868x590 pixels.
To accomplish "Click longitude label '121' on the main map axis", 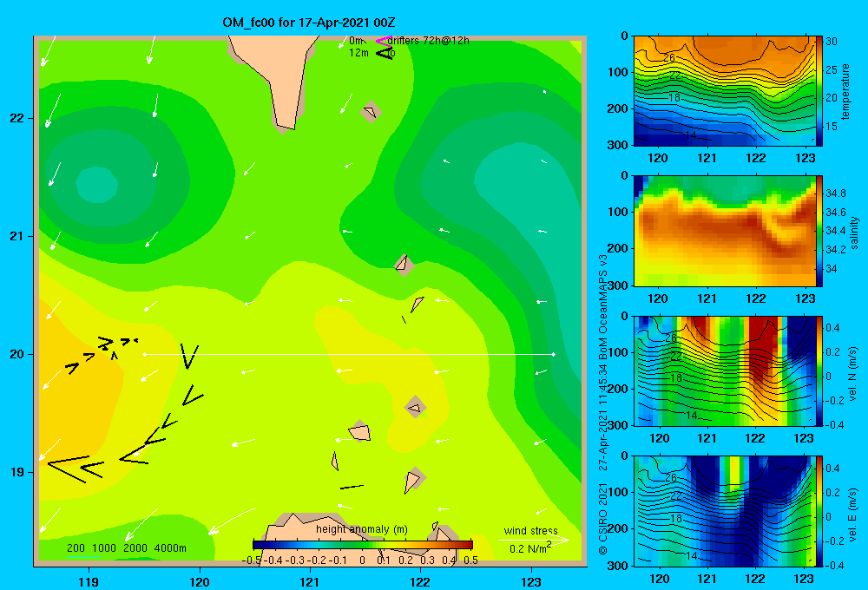I will [x=310, y=581].
